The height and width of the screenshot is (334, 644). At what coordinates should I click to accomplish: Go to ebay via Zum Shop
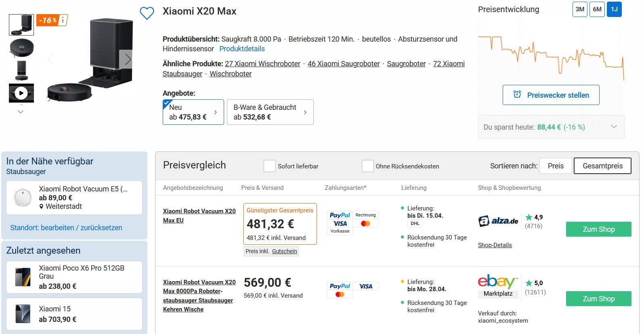598,298
